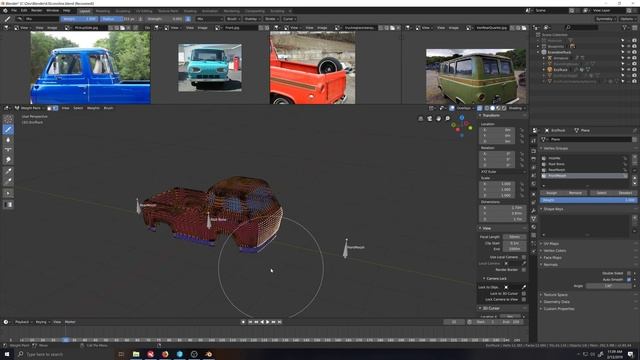Click the viewport navigation axis gizmo
Image resolution: width=640 pixels, height=360 pixels.
tap(462, 126)
